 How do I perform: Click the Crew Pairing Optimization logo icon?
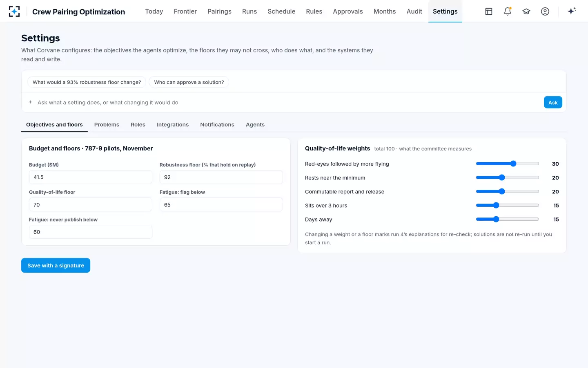point(14,11)
